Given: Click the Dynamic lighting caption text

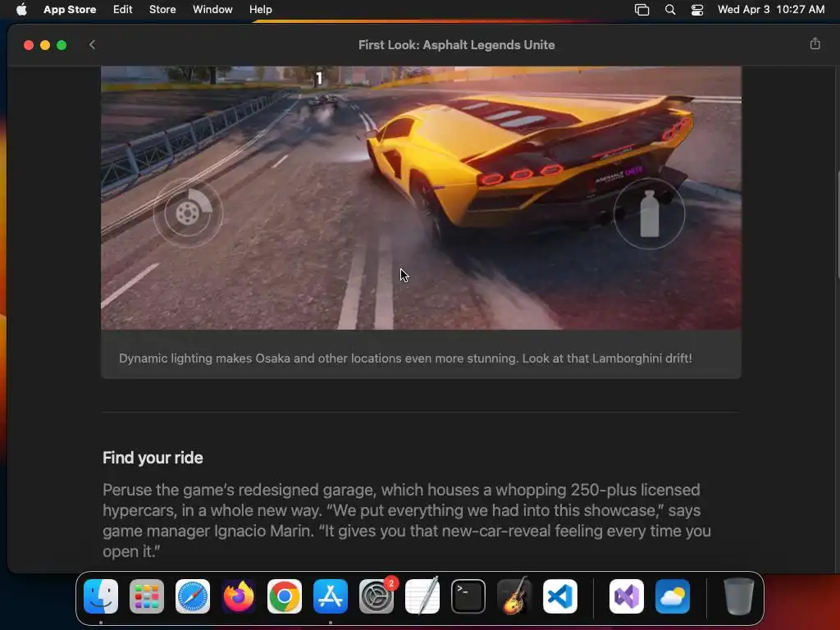Looking at the screenshot, I should coord(405,358).
